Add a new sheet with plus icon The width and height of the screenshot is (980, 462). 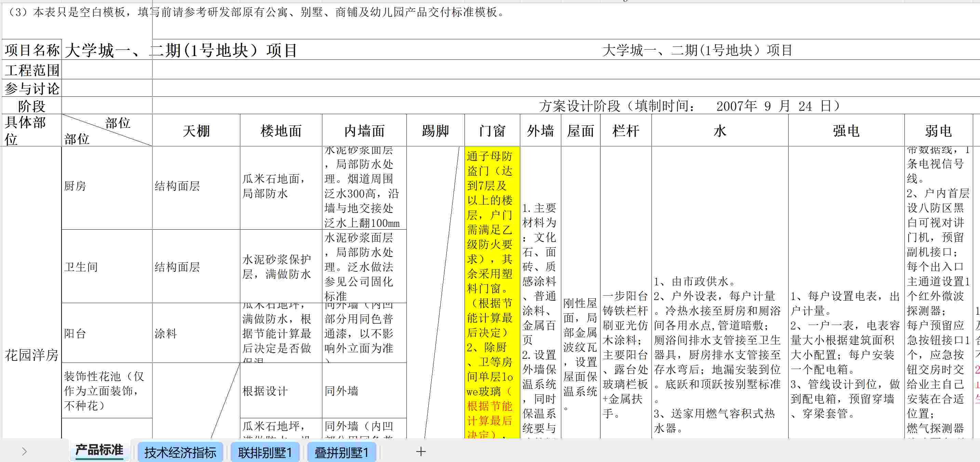(x=420, y=452)
